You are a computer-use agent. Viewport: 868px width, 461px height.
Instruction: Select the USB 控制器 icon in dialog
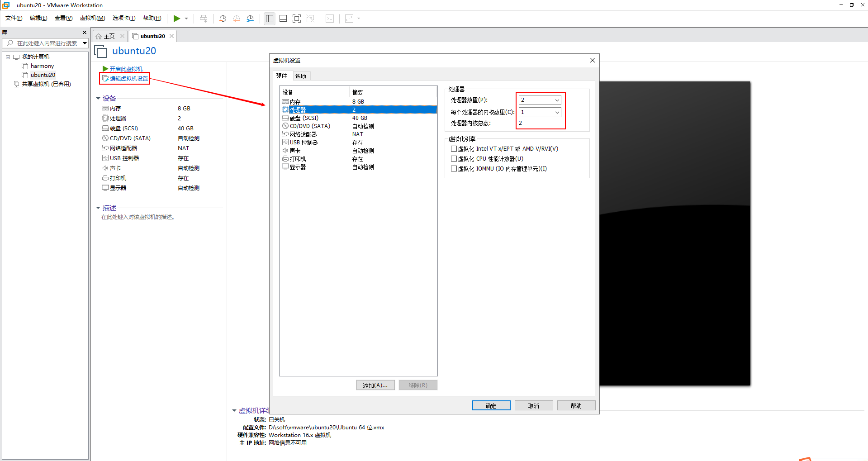point(285,143)
